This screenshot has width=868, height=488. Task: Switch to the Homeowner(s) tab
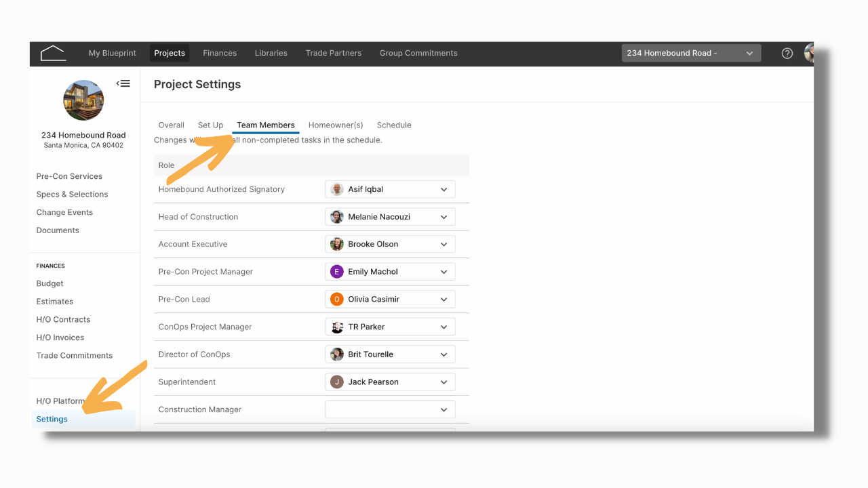click(336, 125)
